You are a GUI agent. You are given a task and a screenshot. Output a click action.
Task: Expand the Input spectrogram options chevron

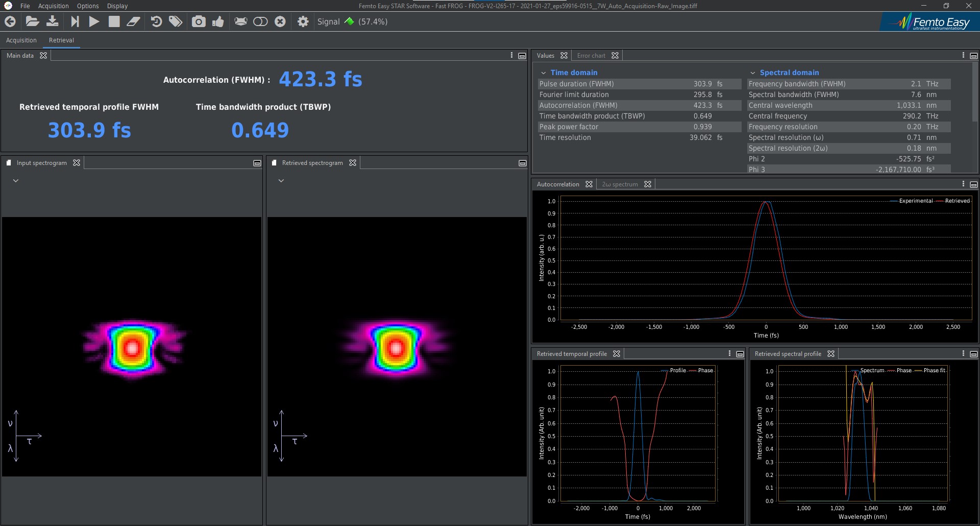[x=16, y=181]
